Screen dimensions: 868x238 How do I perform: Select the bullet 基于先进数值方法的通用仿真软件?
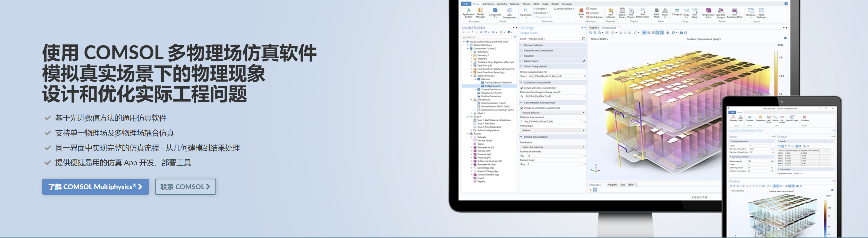click(x=110, y=118)
